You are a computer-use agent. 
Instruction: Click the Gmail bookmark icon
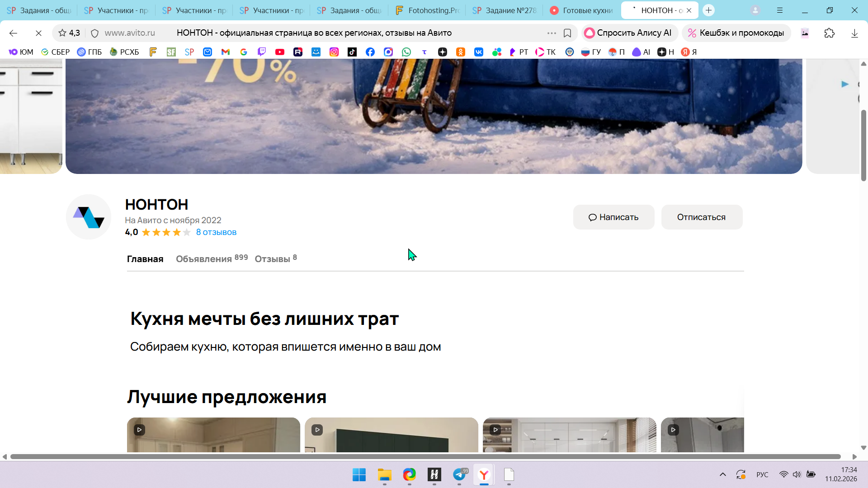(x=226, y=52)
